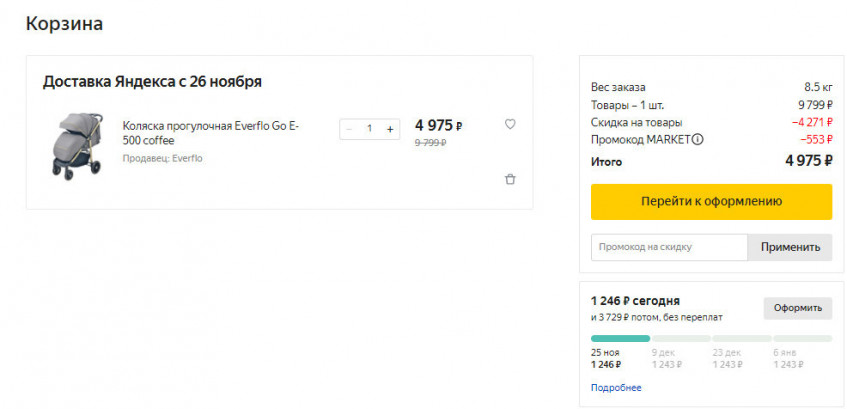Click the discount promo code input field
Screen dimensions: 847x409
[x=668, y=247]
